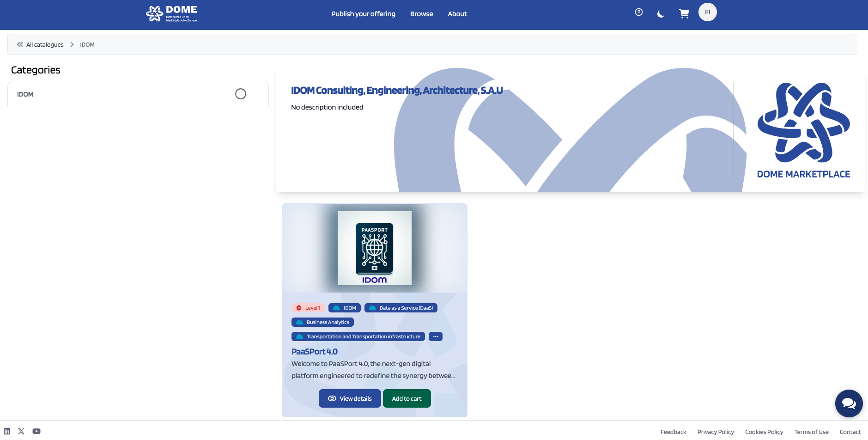Toggle dark mode moon icon
Screen dimensions: 868x440
tap(661, 14)
